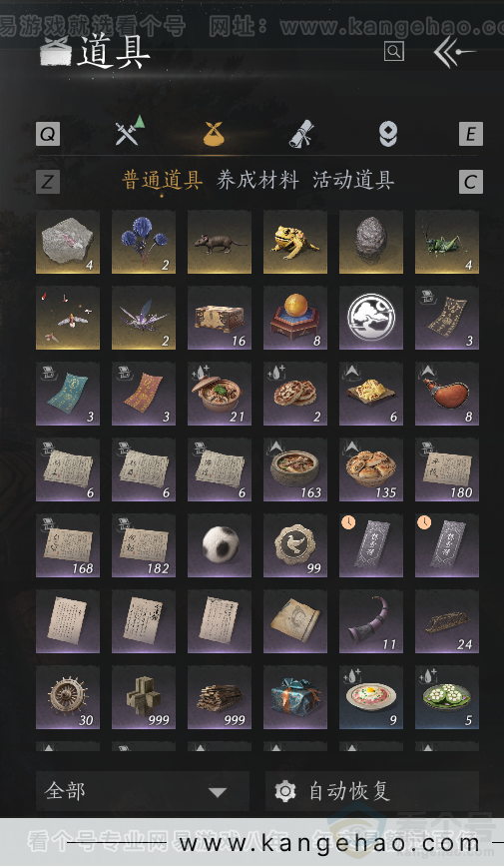Select the black and white ball item

click(x=220, y=545)
